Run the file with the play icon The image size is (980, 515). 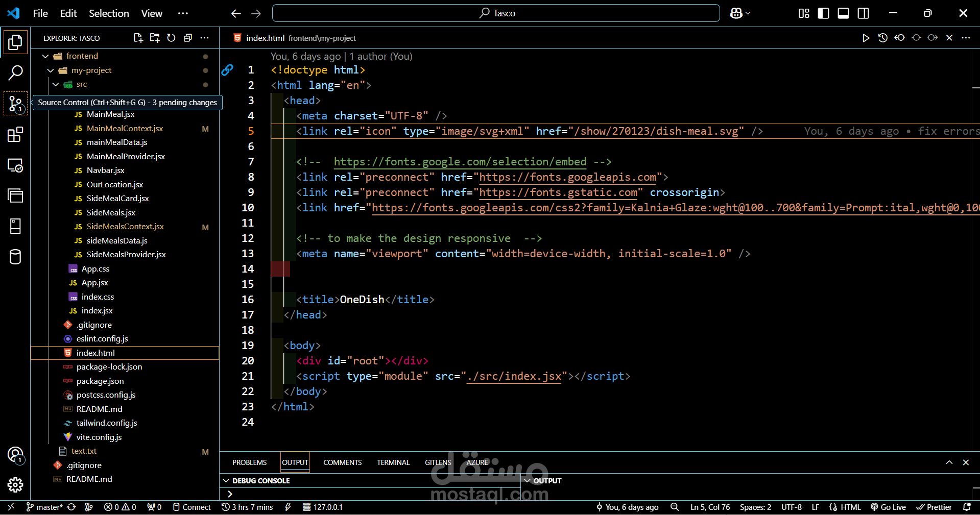coord(866,38)
